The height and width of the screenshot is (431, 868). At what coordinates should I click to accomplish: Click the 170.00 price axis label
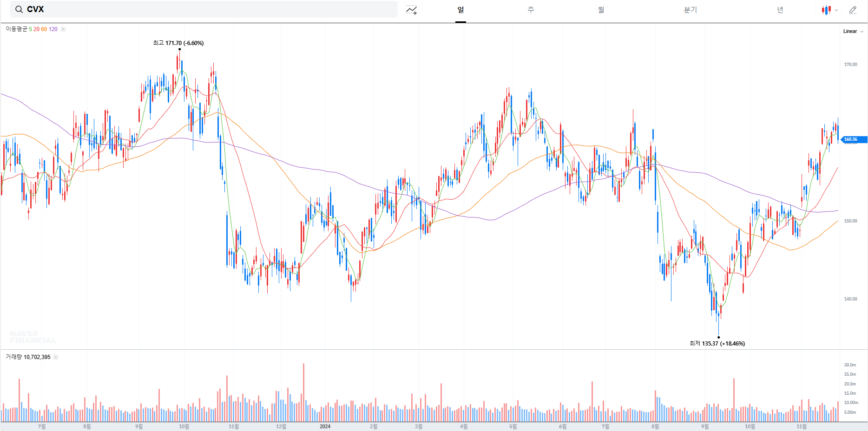click(x=850, y=65)
